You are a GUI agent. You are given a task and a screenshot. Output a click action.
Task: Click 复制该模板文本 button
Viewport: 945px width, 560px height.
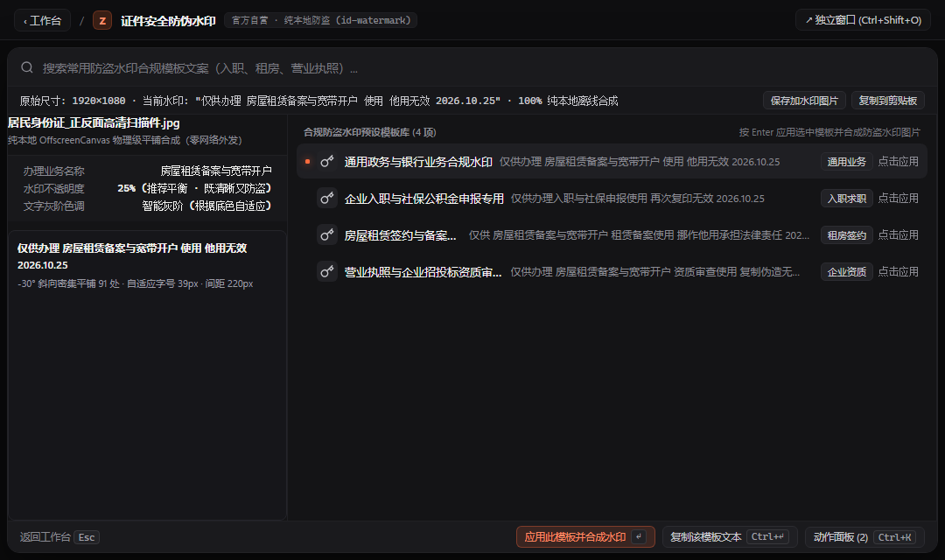click(x=730, y=537)
